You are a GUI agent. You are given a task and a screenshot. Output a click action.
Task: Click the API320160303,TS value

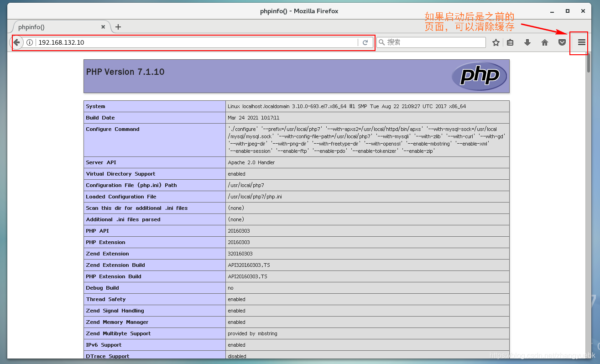249,265
